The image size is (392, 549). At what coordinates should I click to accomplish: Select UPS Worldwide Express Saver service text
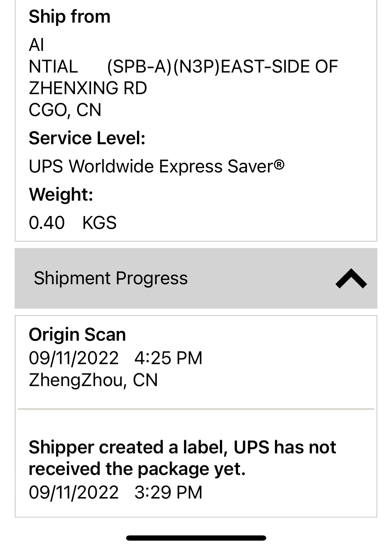156,166
